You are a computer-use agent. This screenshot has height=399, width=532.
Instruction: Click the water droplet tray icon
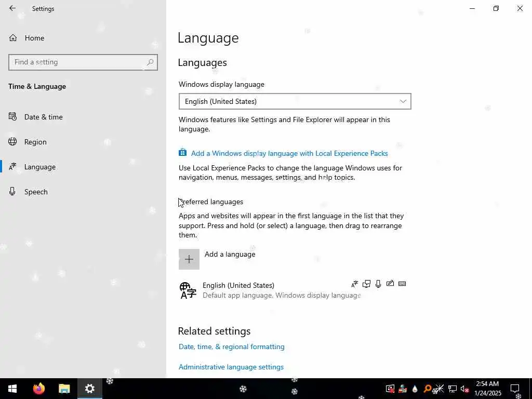pyautogui.click(x=415, y=389)
